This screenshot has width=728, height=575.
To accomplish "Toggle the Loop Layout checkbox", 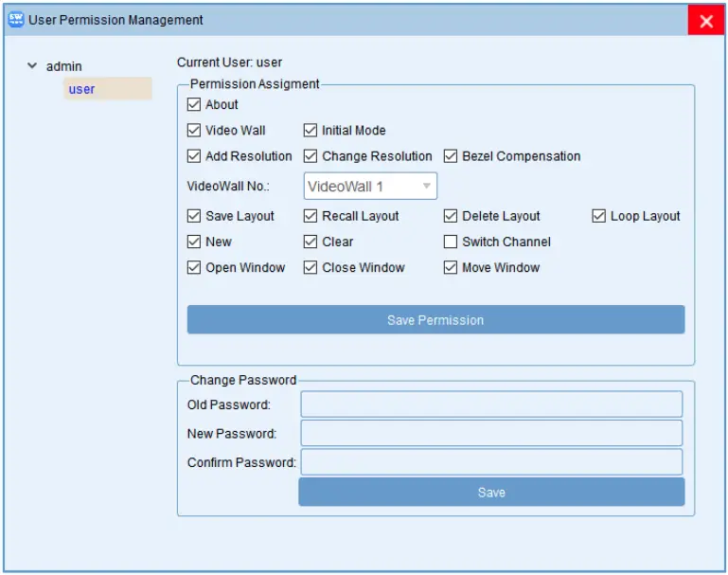I will pos(599,216).
